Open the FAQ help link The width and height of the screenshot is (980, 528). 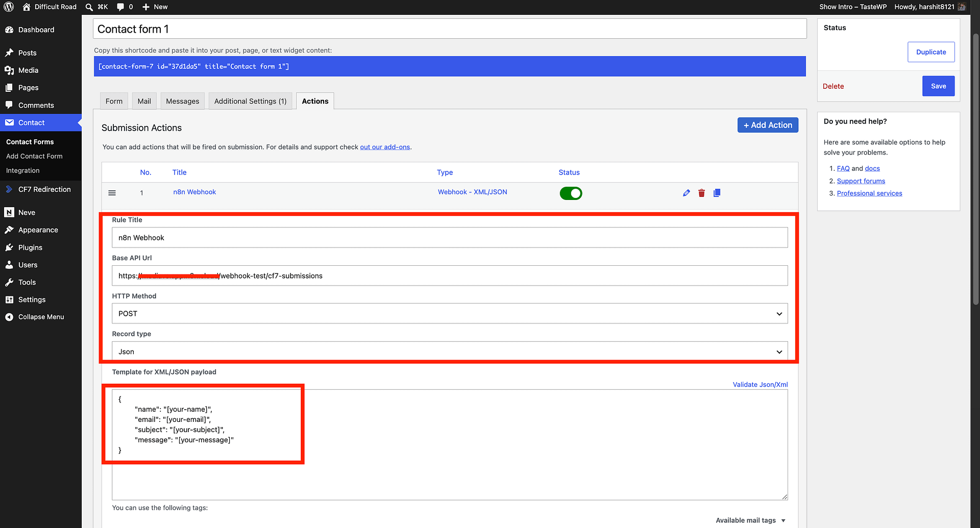(843, 168)
